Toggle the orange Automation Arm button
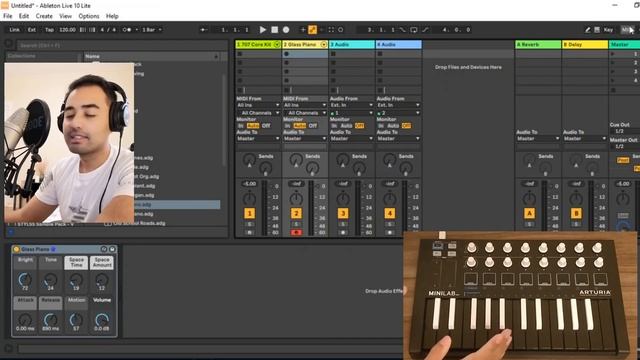The height and width of the screenshot is (360, 640). [312, 30]
